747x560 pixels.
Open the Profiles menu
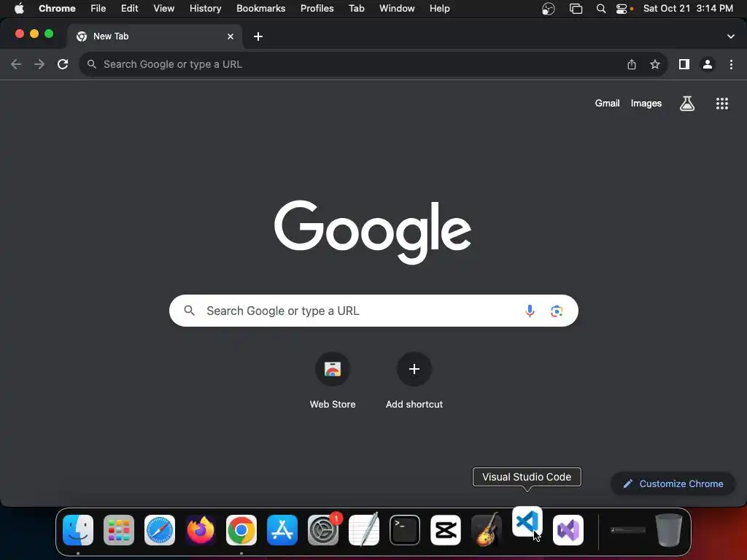[x=317, y=9]
